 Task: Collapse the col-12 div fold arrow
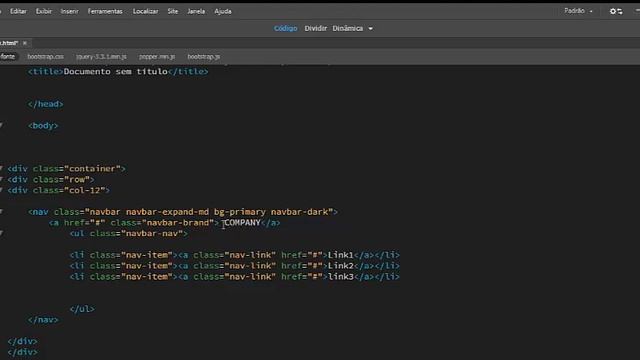point(2,190)
